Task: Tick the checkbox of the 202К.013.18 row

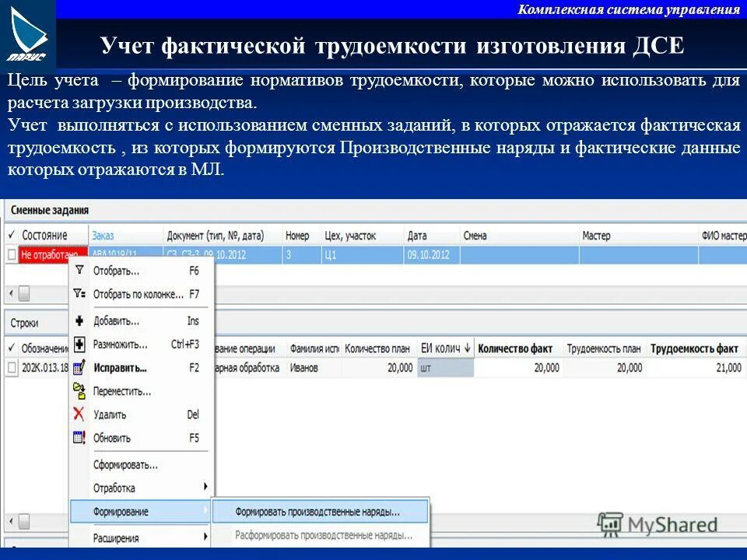Action: (x=12, y=368)
